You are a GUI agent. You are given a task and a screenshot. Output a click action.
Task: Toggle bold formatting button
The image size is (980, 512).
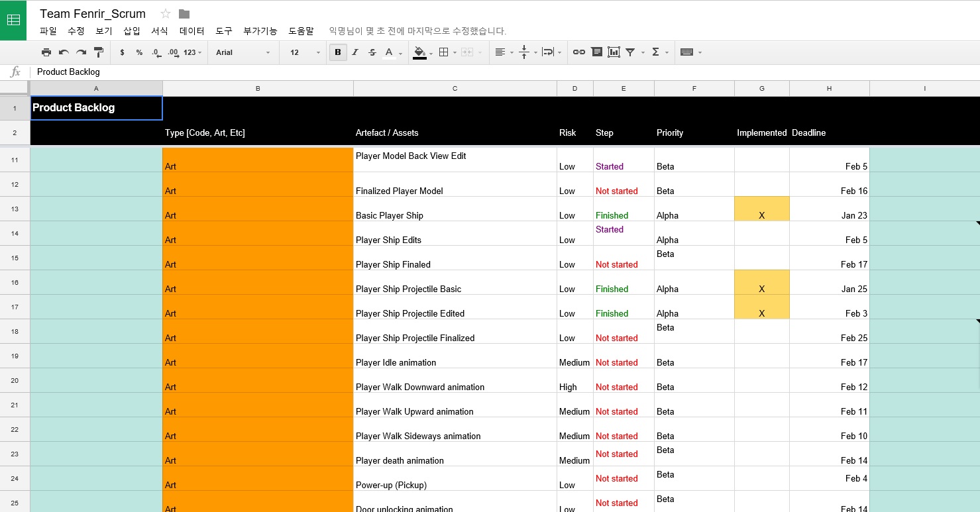click(x=338, y=52)
